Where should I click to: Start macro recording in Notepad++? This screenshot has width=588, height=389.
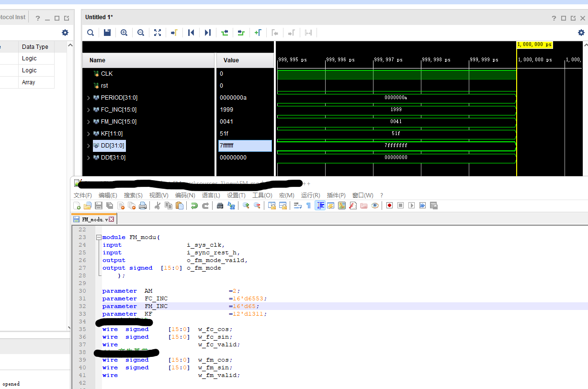[x=389, y=206]
